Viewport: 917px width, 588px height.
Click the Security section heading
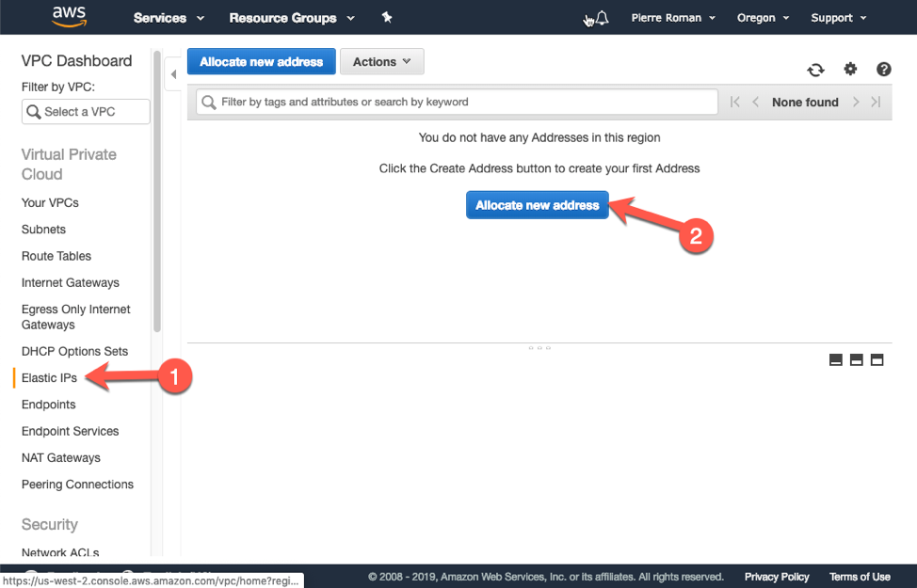point(50,524)
